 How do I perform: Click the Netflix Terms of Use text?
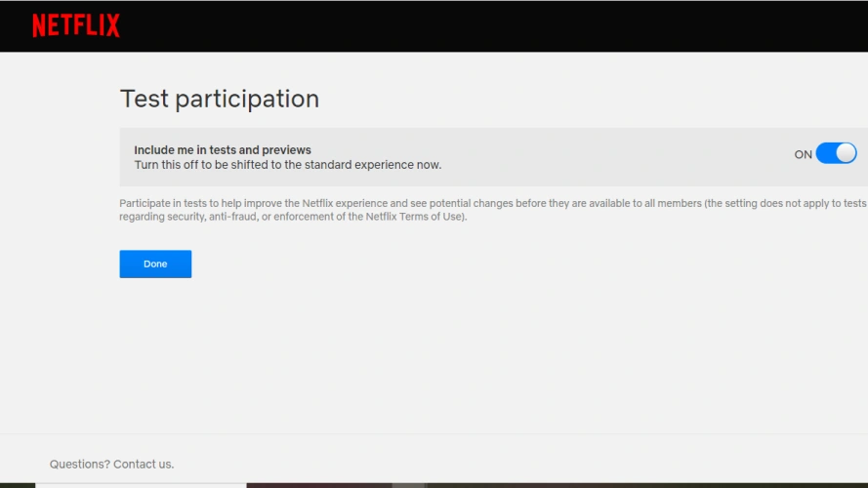click(x=421, y=217)
